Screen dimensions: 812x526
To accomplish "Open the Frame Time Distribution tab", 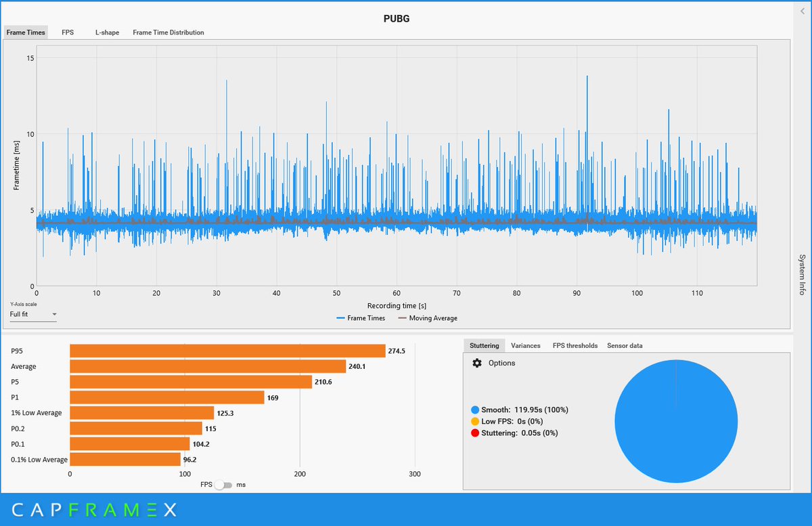I will click(168, 32).
